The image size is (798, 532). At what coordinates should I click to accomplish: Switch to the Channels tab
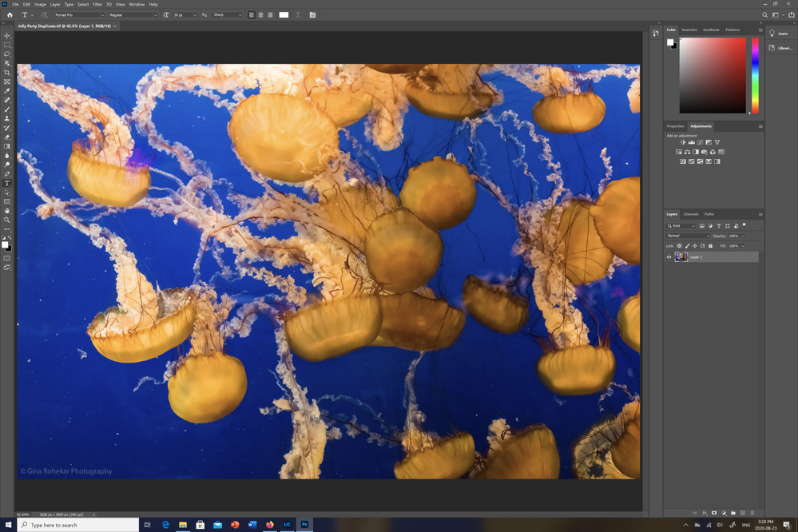tap(691, 214)
